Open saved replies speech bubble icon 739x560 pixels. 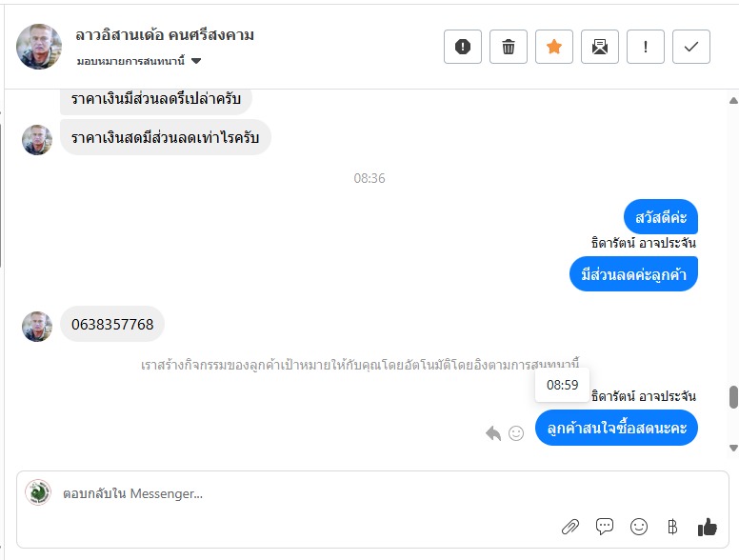[605, 526]
